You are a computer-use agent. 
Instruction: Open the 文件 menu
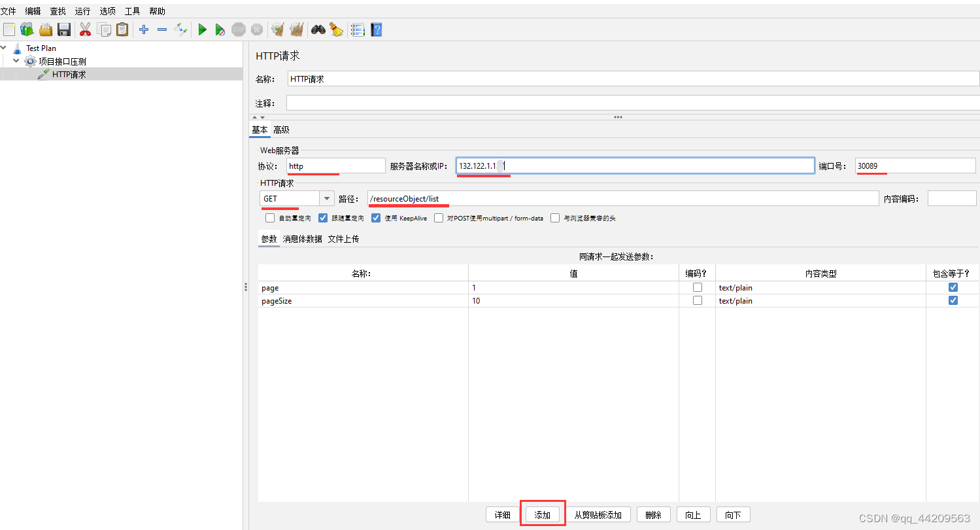8,11
